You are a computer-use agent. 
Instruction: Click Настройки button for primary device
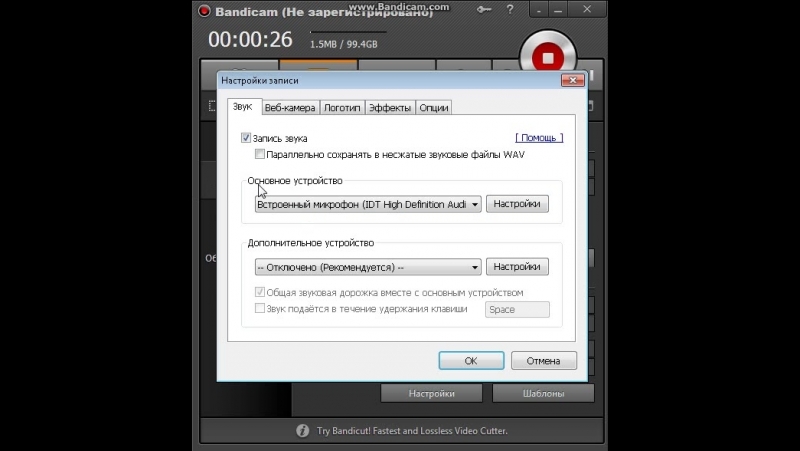tap(517, 204)
